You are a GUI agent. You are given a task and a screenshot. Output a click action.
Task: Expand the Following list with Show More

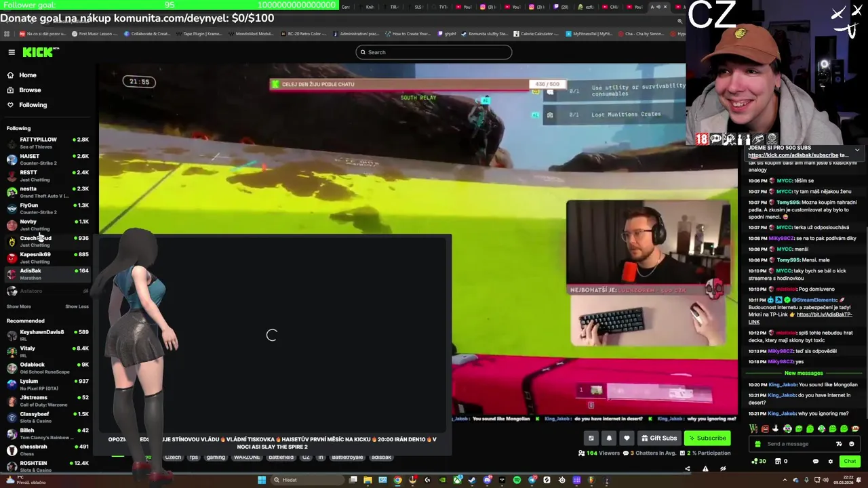point(18,306)
